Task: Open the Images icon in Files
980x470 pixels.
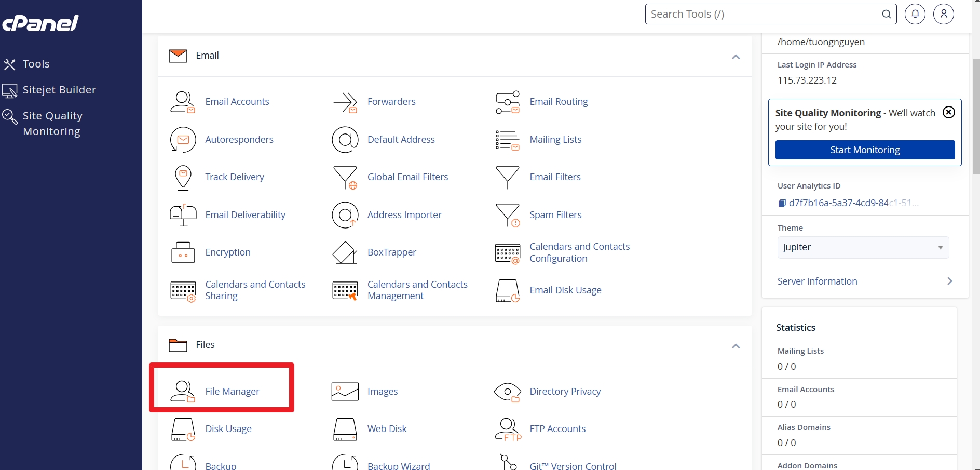Action: tap(345, 392)
